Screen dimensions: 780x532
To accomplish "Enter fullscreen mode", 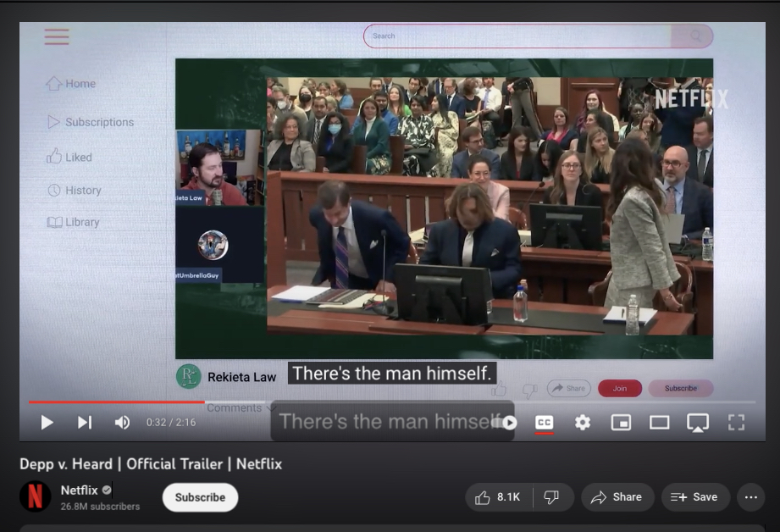I will click(736, 423).
